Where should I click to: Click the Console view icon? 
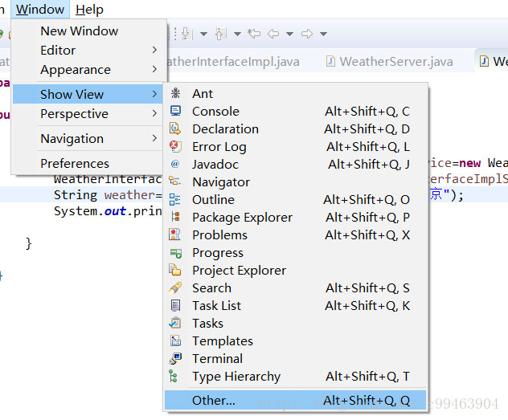175,112
